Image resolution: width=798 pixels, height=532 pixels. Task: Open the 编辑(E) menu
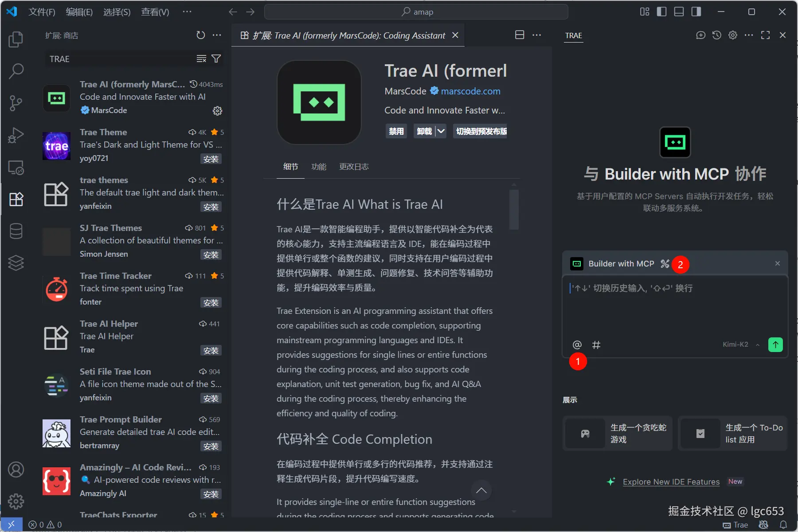(79, 12)
